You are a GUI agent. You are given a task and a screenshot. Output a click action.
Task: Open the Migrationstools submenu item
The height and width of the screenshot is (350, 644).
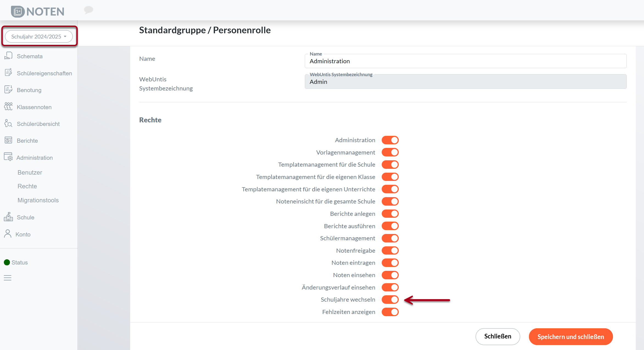point(38,200)
